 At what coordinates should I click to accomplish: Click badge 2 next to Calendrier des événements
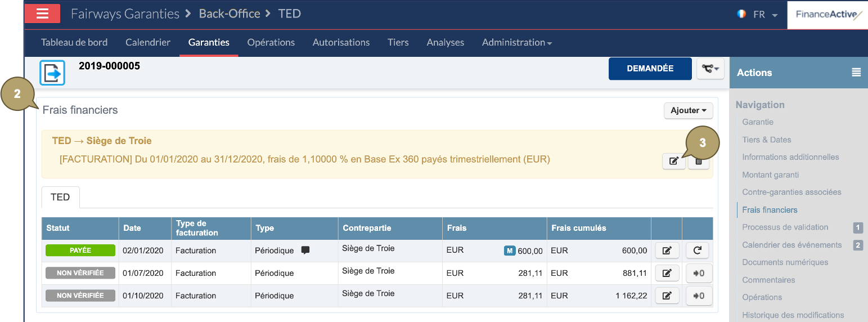point(858,245)
